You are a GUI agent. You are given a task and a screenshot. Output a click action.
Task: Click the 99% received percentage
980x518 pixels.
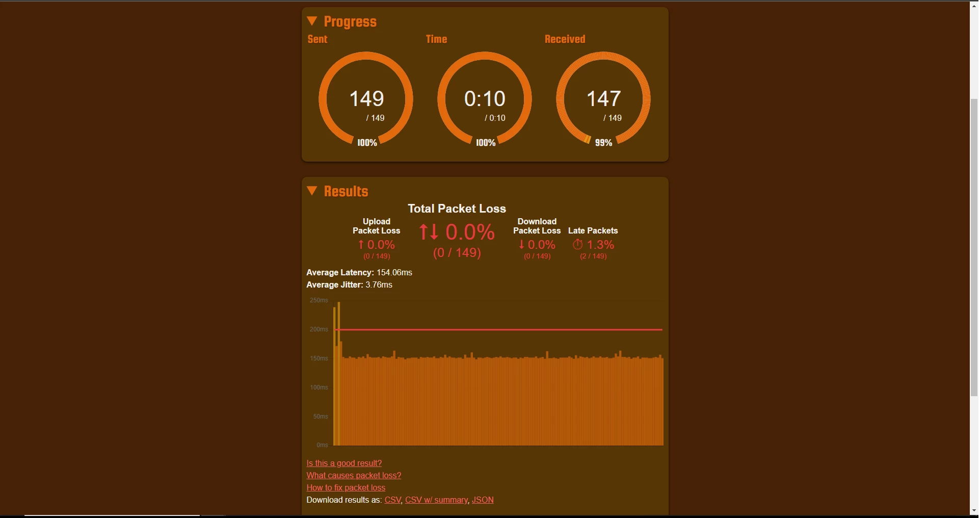603,143
